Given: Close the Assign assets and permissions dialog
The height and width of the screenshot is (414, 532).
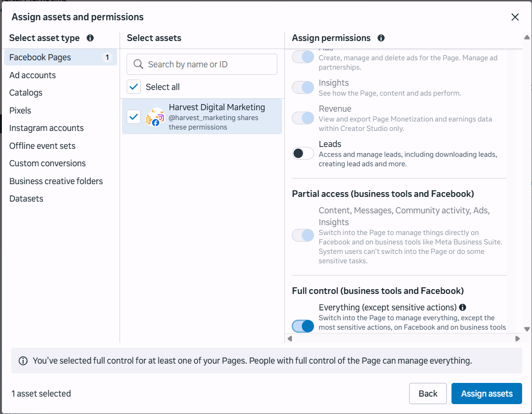Looking at the screenshot, I should point(515,17).
